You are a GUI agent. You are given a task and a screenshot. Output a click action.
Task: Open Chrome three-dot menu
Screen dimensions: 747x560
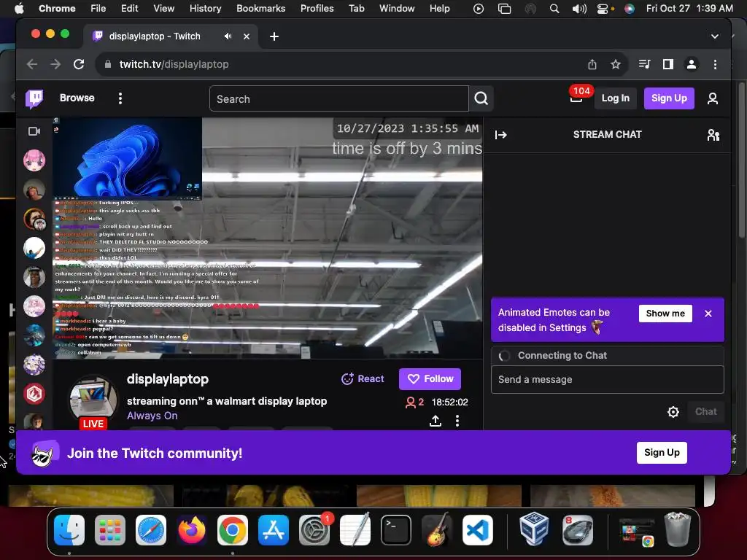(715, 64)
